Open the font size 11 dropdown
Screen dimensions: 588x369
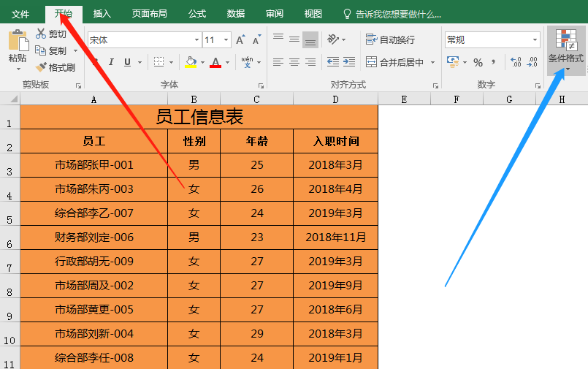coord(226,39)
